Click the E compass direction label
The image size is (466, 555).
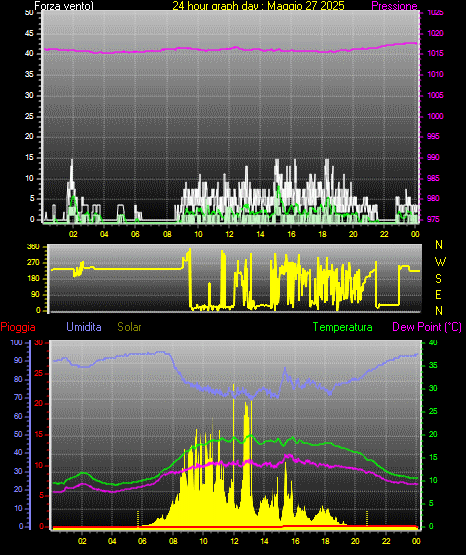coord(438,294)
